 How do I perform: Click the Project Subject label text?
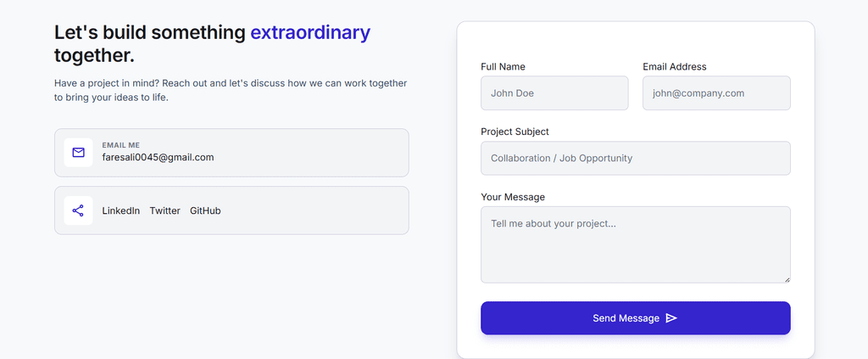pyautogui.click(x=515, y=132)
